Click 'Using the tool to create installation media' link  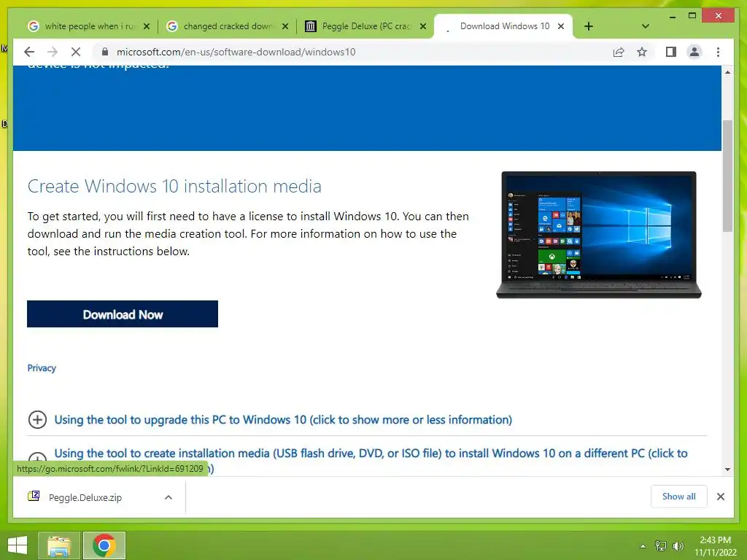click(x=371, y=454)
